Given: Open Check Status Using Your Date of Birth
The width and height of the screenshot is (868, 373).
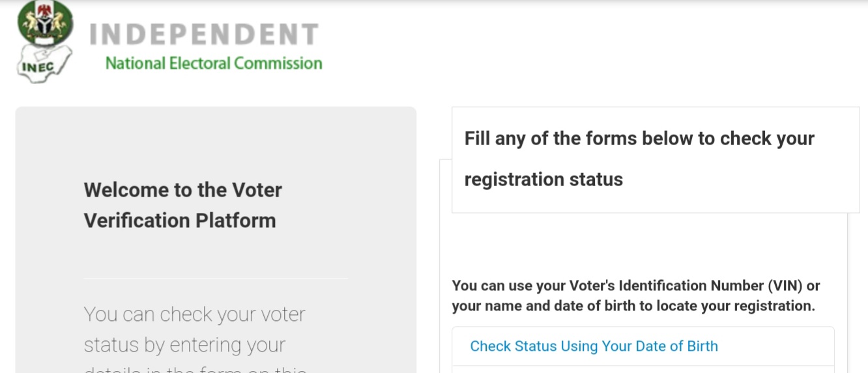Looking at the screenshot, I should pos(594,346).
